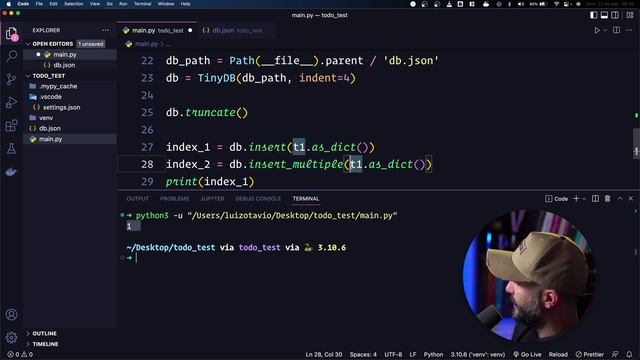Image resolution: width=640 pixels, height=360 pixels.
Task: Click the Code terminal shell label
Action: pyautogui.click(x=556, y=199)
